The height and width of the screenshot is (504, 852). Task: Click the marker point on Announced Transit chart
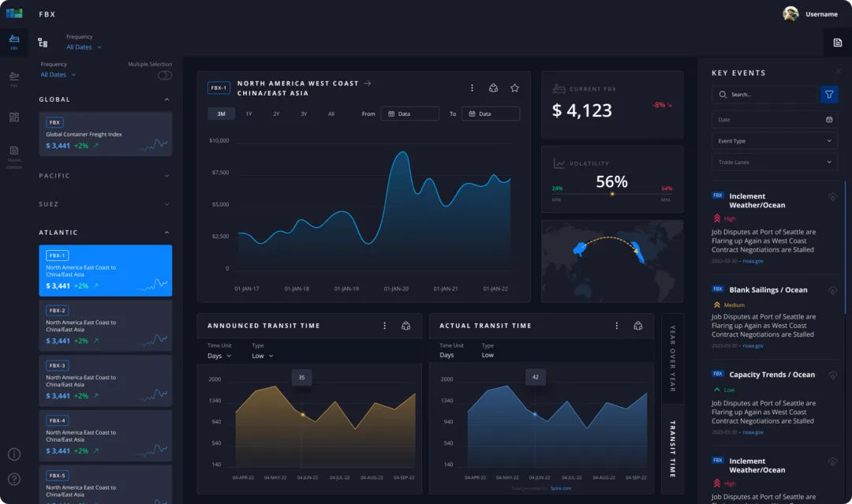303,414
